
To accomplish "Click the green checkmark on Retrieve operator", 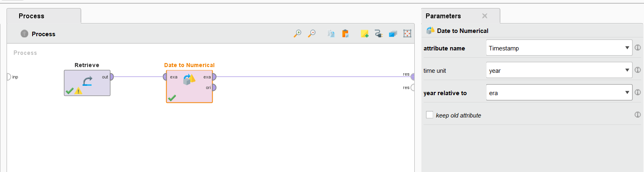I will (70, 91).
